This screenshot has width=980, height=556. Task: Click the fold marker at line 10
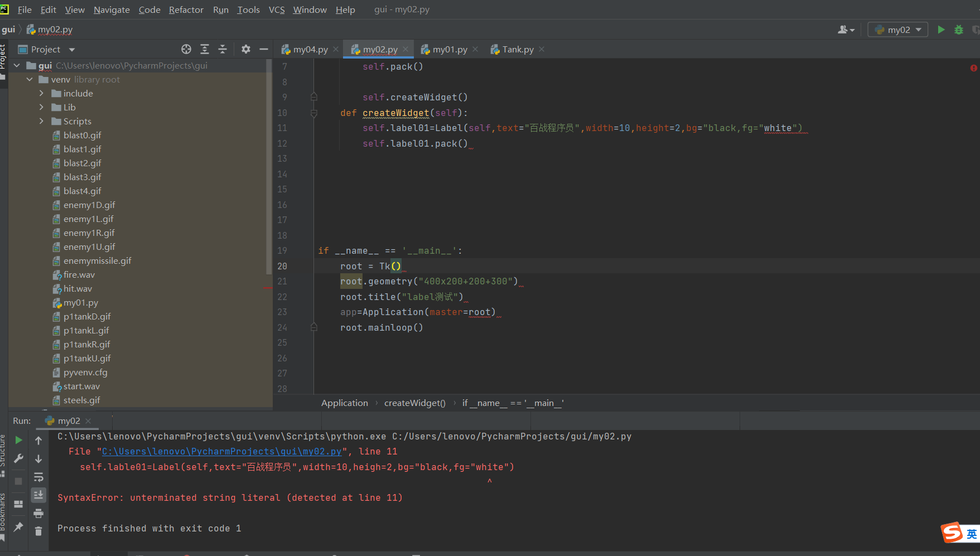(x=314, y=113)
